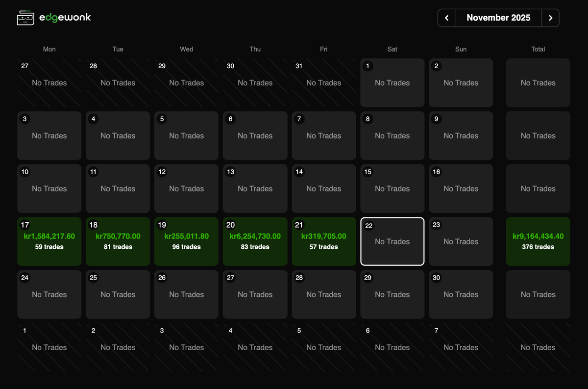The height and width of the screenshot is (389, 588).
Task: Go to previous month with left chevron
Action: [446, 18]
